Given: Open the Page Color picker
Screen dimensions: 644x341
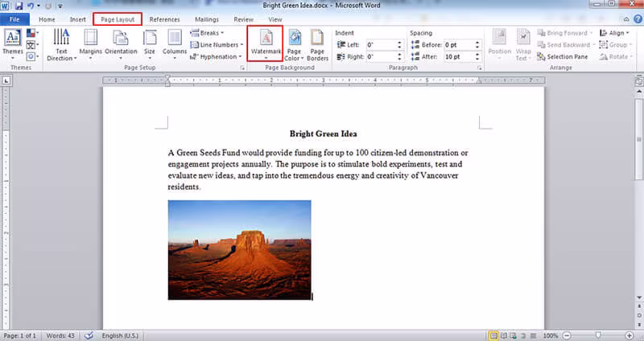Looking at the screenshot, I should pos(294,45).
